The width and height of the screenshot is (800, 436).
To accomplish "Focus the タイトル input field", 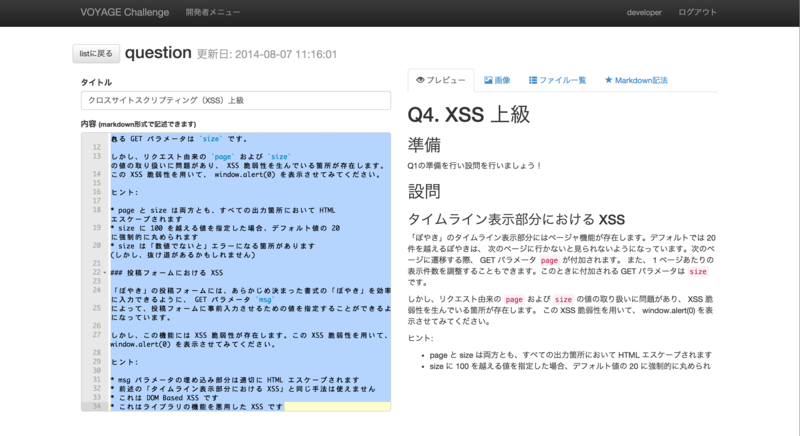I will click(x=236, y=100).
